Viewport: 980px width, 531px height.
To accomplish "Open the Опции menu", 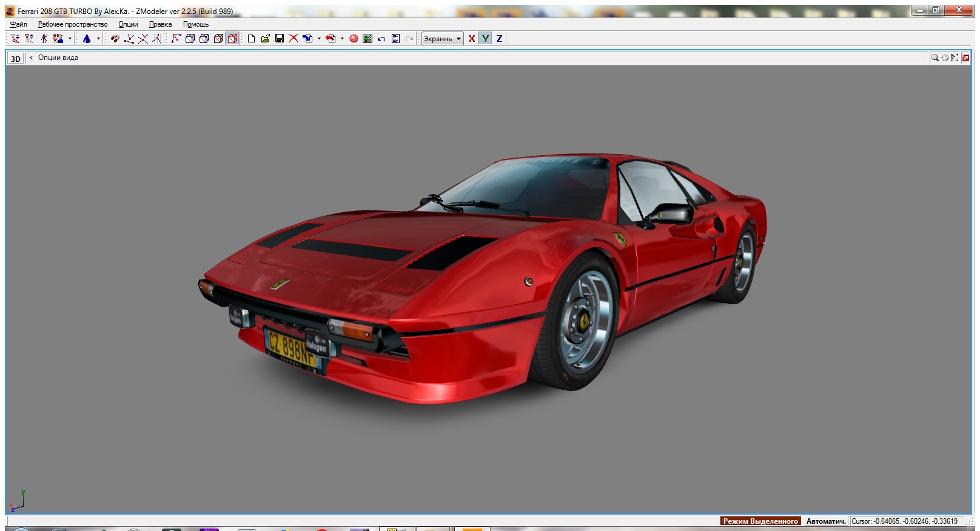I will tap(128, 24).
